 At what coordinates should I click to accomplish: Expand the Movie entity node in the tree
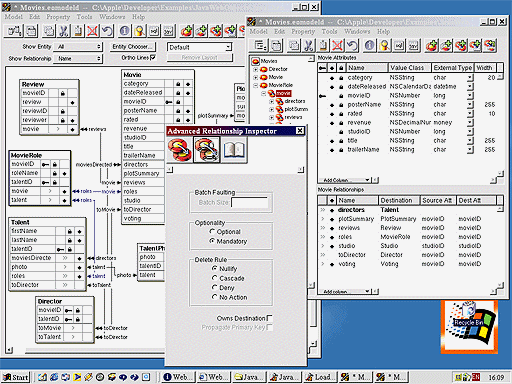point(255,77)
